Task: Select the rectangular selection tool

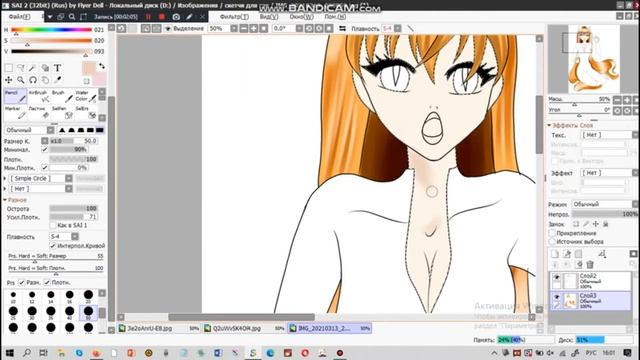Action: point(9,68)
